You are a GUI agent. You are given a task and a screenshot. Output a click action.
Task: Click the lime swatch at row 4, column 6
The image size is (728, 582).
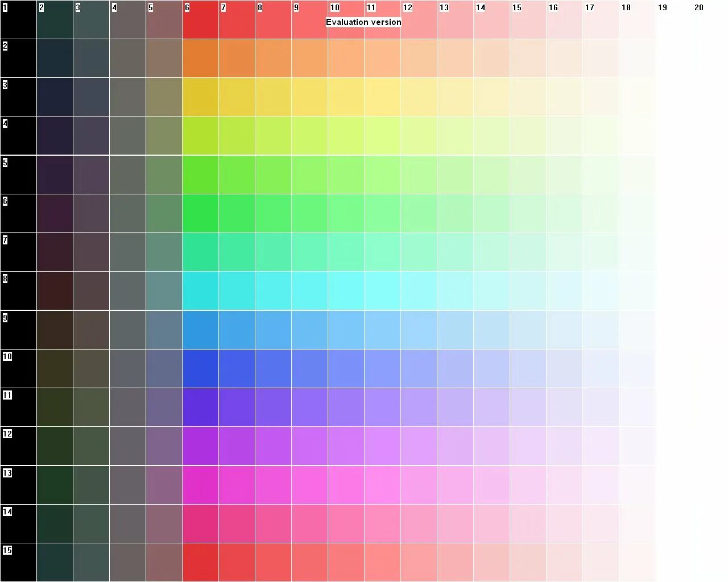[200, 135]
